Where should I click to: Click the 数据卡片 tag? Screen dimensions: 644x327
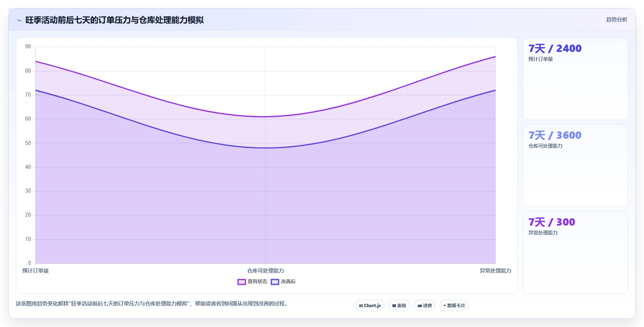(x=454, y=305)
